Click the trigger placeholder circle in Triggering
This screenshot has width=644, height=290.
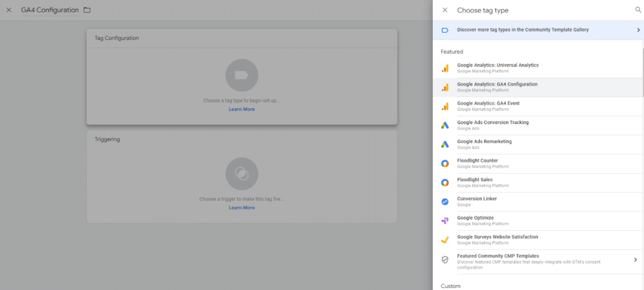pos(242,174)
